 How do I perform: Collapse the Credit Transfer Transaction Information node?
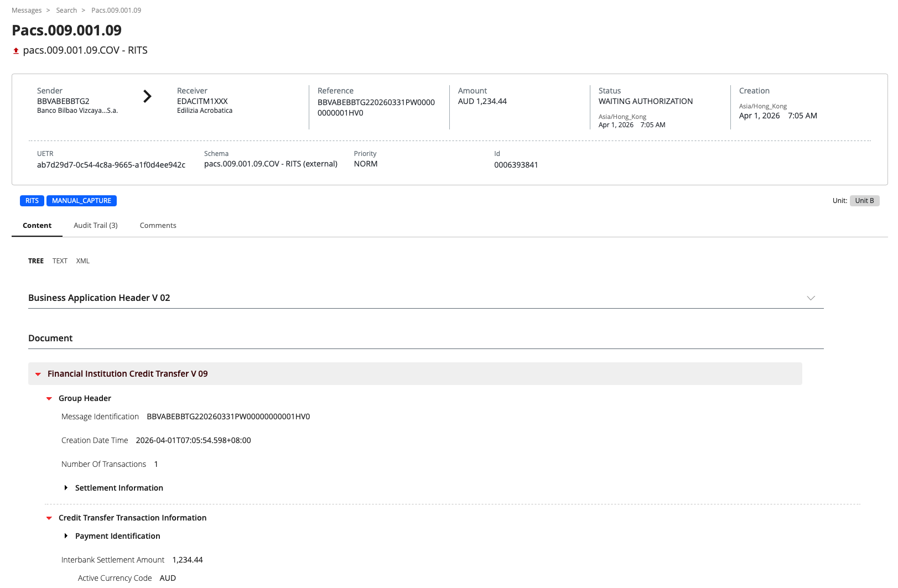49,518
